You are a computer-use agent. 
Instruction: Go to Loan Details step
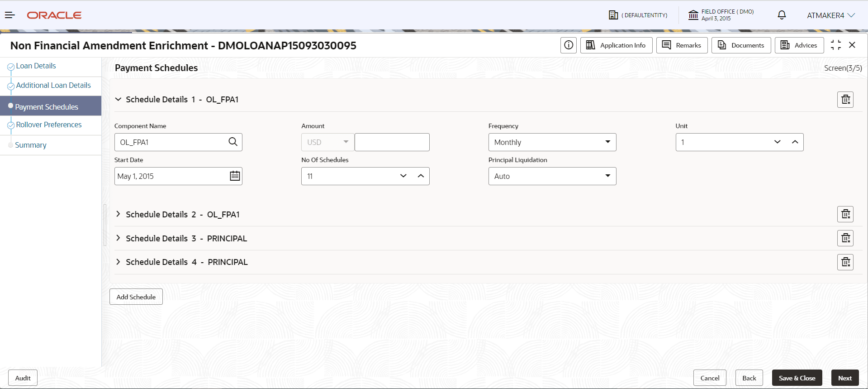(36, 66)
